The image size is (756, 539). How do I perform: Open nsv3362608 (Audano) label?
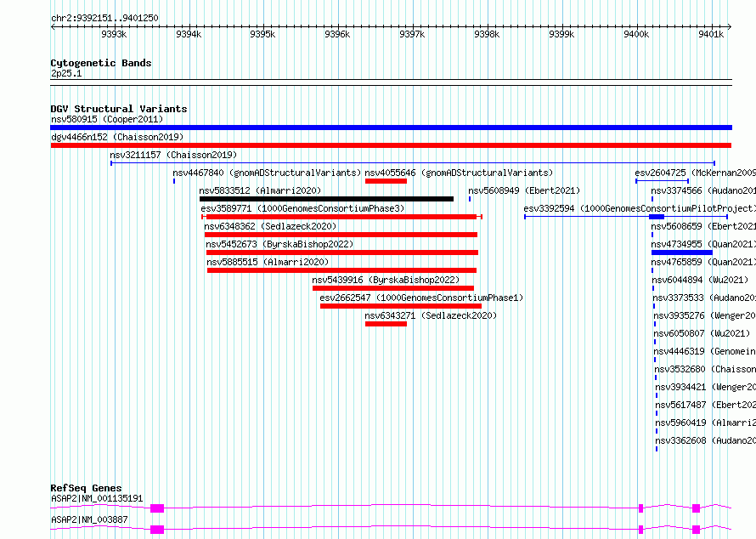pyautogui.click(x=705, y=440)
